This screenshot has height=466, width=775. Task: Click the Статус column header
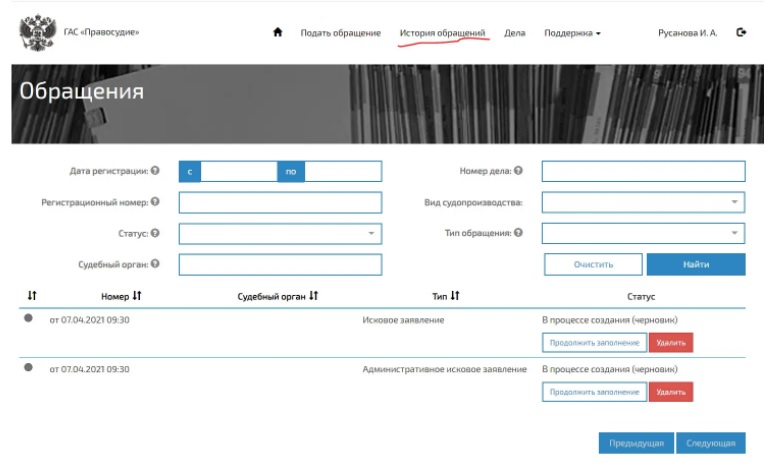[641, 297]
